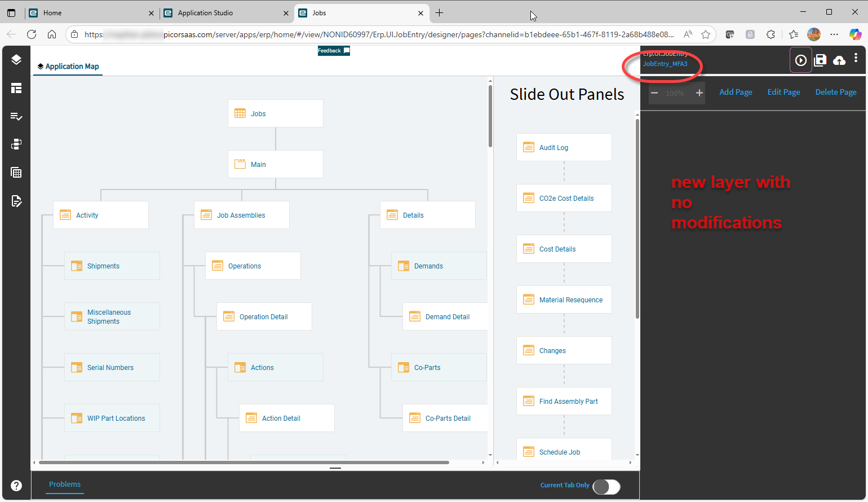Viewport: 868px width, 502px height.
Task: Select the Activity page node
Action: click(x=101, y=215)
